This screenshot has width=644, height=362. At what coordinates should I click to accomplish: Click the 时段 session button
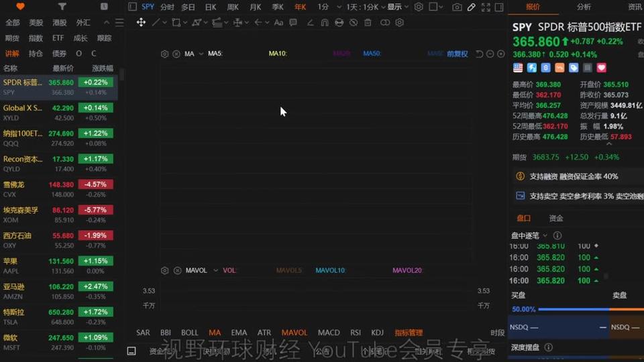point(497,333)
